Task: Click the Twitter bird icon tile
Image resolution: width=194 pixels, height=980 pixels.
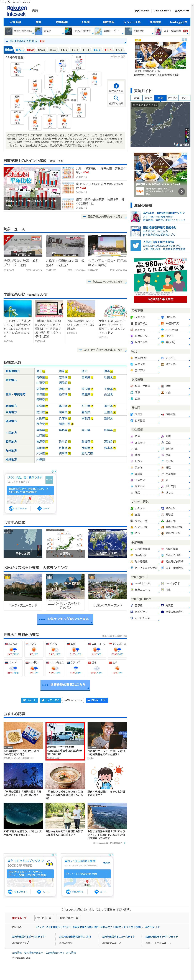Action: coord(136,246)
